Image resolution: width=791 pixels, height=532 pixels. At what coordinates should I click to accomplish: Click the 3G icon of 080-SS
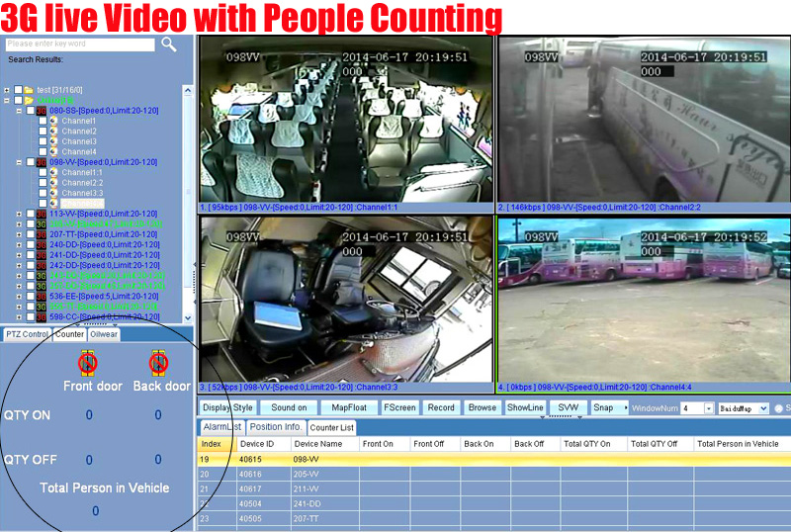click(42, 111)
